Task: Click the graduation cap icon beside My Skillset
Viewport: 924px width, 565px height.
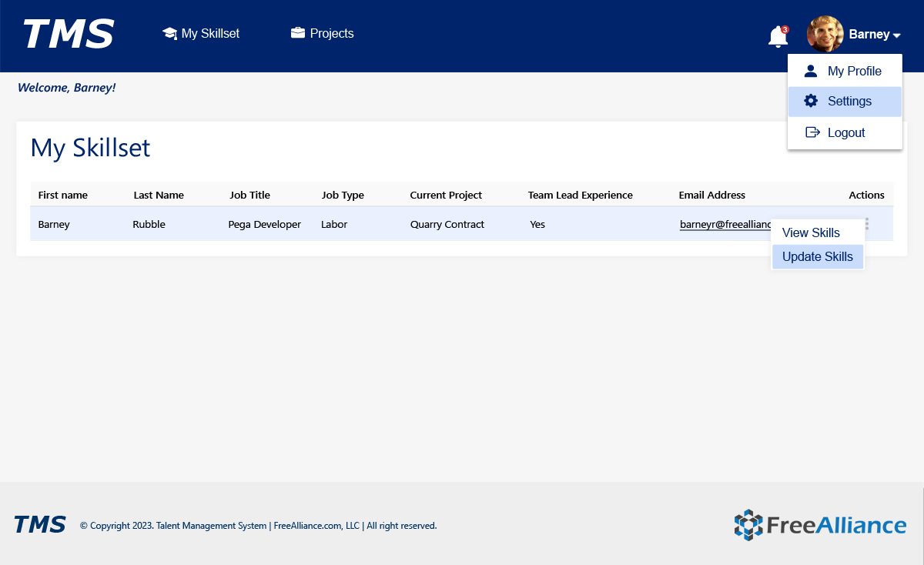Action: coord(169,34)
